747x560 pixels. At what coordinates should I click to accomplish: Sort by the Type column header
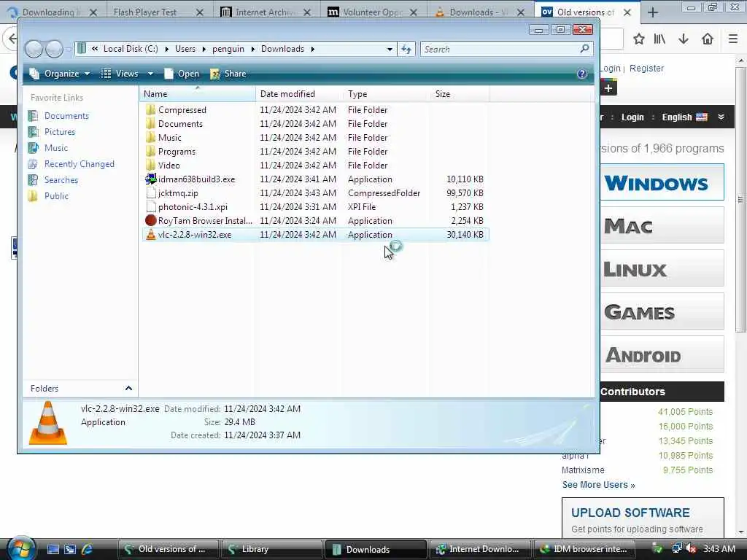pyautogui.click(x=387, y=94)
